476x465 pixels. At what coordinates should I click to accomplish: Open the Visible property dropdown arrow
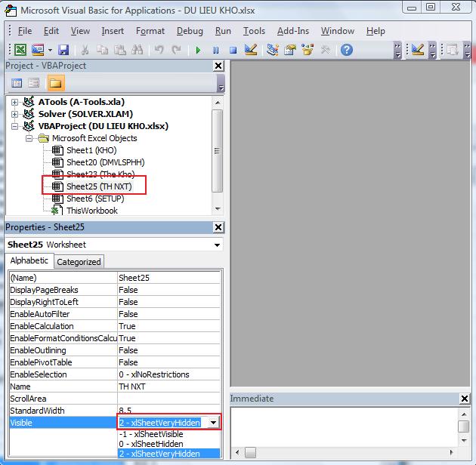click(213, 422)
